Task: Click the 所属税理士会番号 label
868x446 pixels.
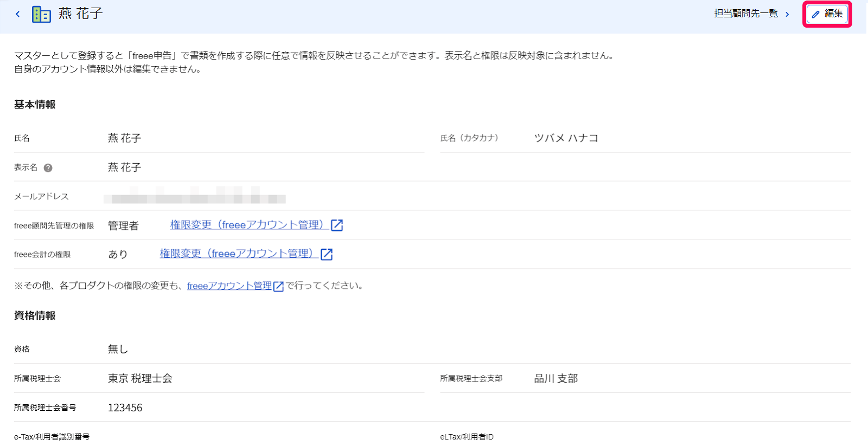Action: coord(45,408)
